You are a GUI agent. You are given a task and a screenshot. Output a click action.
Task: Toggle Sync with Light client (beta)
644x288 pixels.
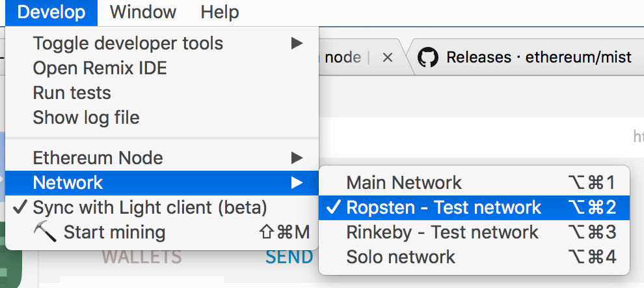(150, 208)
